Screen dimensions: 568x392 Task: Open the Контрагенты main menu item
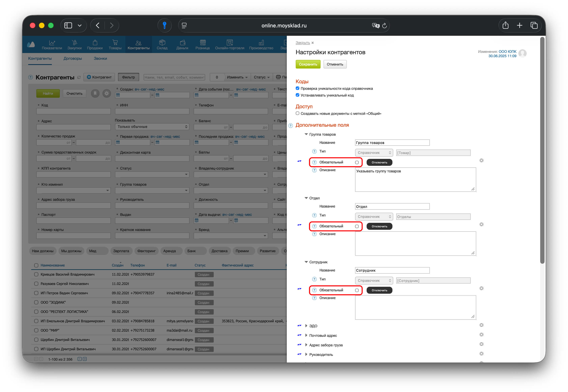(138, 44)
